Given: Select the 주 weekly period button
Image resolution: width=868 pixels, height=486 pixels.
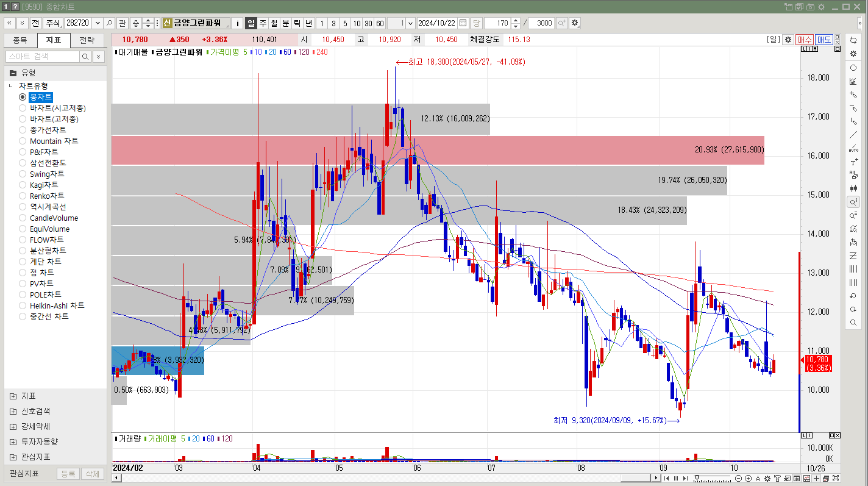Looking at the screenshot, I should click(263, 23).
